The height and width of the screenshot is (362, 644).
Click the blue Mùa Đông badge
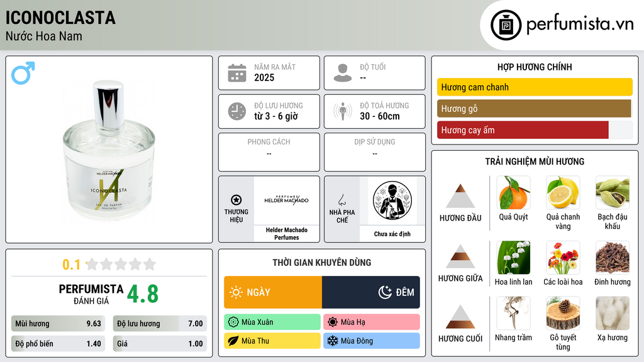click(372, 341)
